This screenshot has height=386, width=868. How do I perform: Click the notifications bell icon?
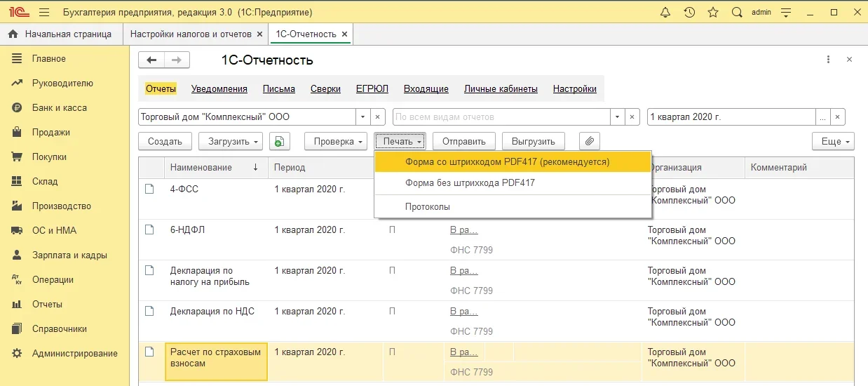click(x=665, y=12)
